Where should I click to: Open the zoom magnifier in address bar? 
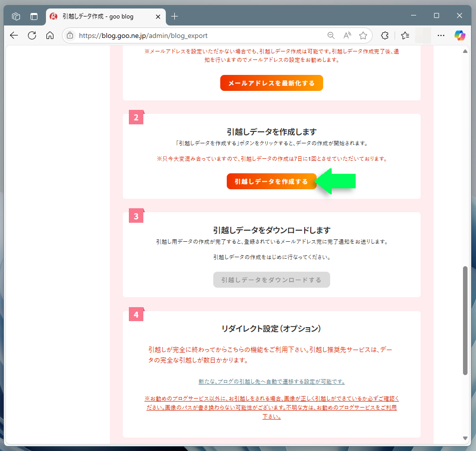coord(331,35)
